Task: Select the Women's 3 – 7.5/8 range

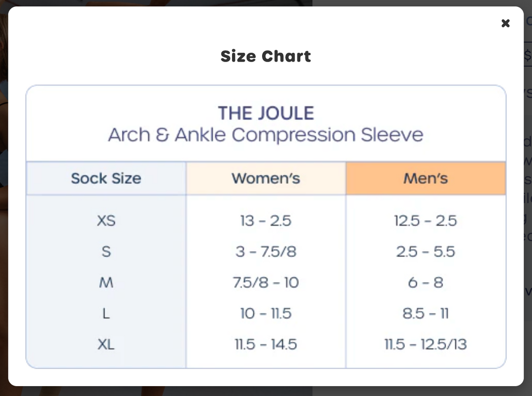Action: click(x=266, y=252)
